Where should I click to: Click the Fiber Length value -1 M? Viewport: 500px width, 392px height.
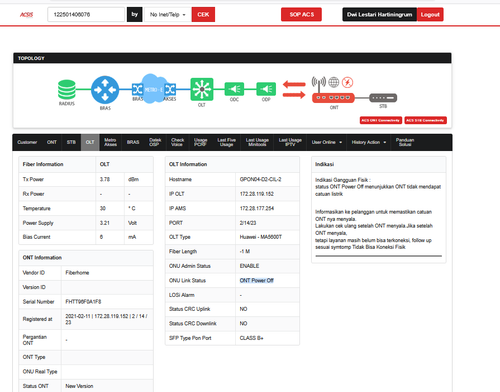tap(245, 252)
